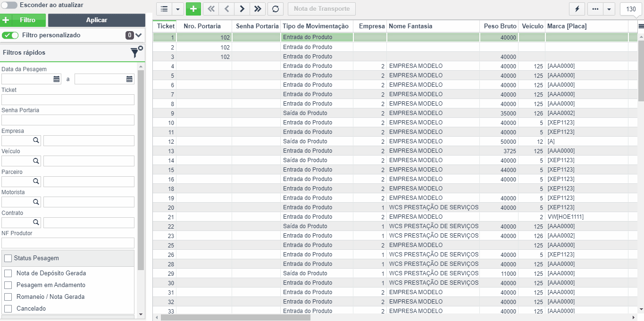Click grid scroll down arrow
This screenshot has height=321, width=644.
tap(641, 310)
